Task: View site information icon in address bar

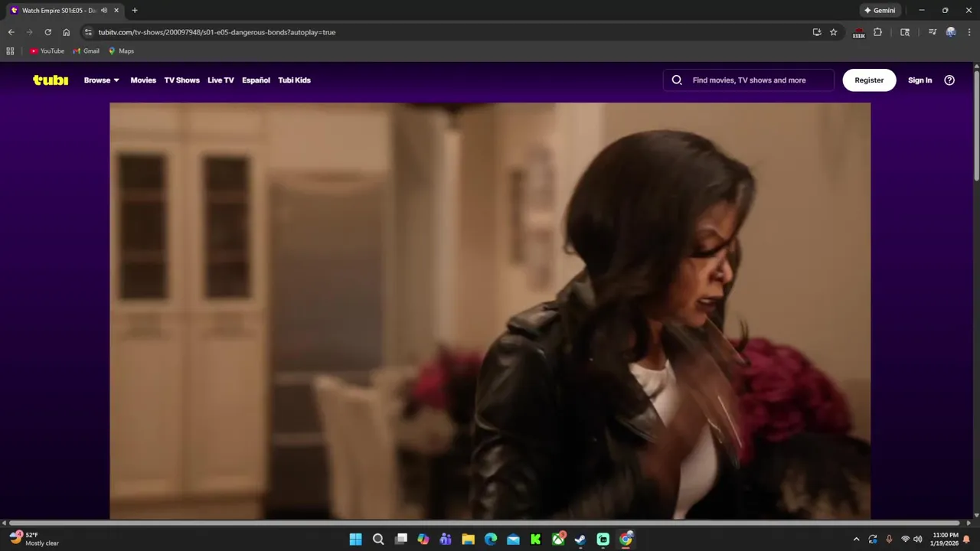Action: click(88, 32)
